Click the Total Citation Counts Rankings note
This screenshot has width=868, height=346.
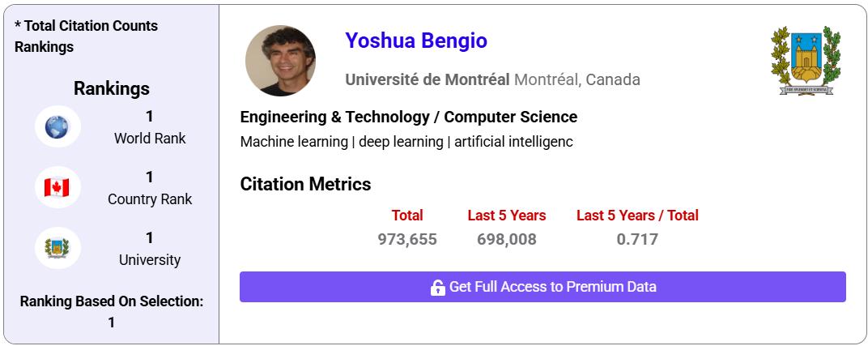click(86, 36)
